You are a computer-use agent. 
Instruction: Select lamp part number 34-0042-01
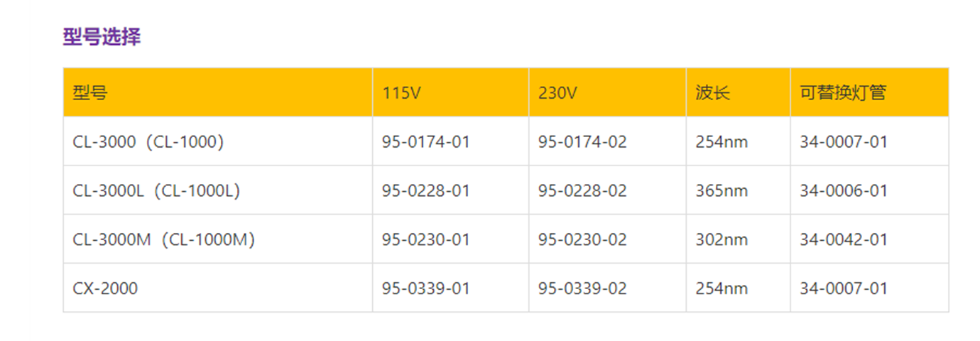tap(844, 240)
